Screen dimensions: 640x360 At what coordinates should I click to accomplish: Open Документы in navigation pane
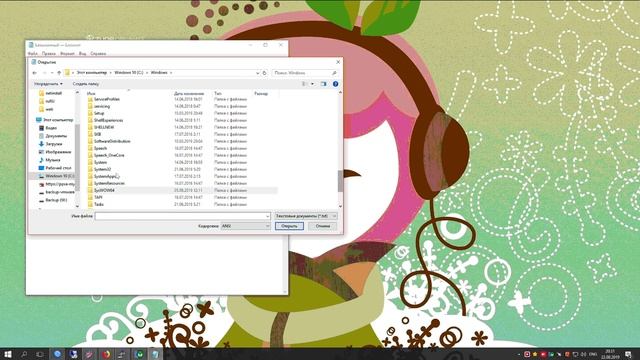[56, 136]
